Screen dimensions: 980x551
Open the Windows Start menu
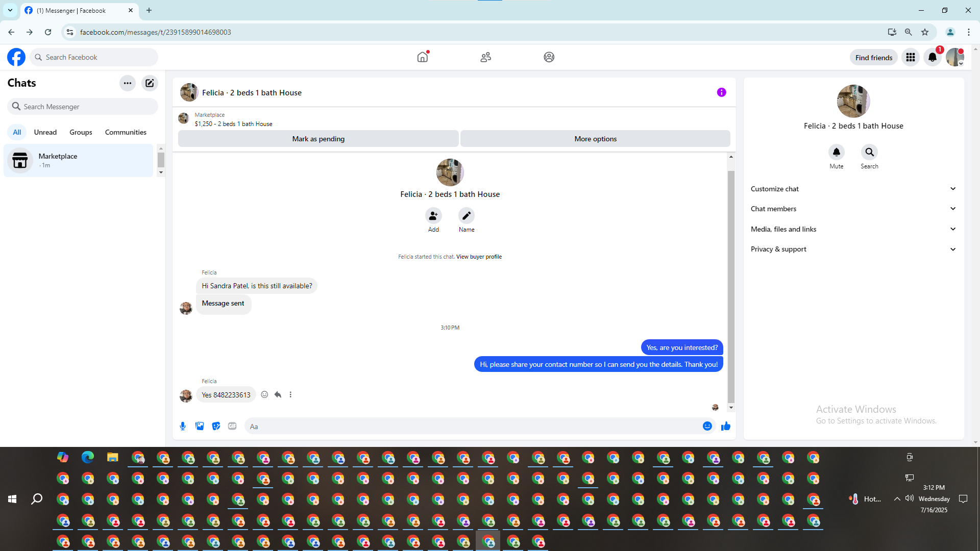[12, 499]
